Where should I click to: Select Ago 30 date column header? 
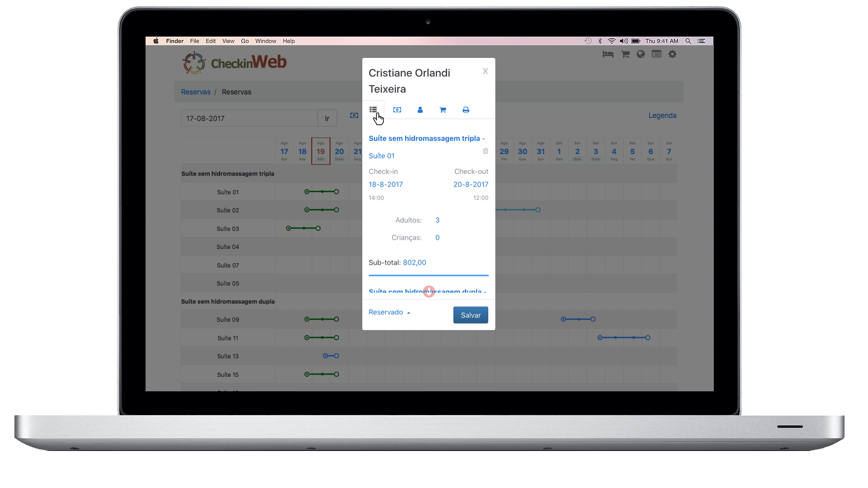point(523,151)
